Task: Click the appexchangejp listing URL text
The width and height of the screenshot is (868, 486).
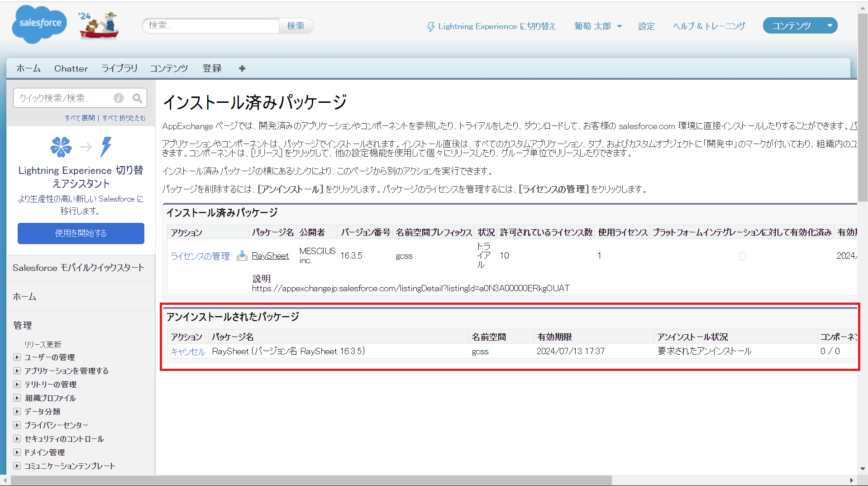Action: coord(410,289)
